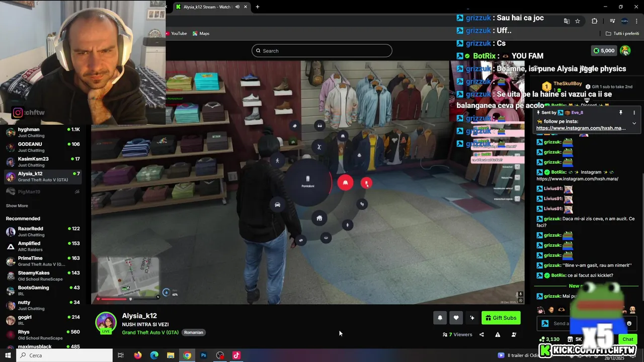Click the 5,000 Kick points balance
644x362 pixels.
(604, 51)
